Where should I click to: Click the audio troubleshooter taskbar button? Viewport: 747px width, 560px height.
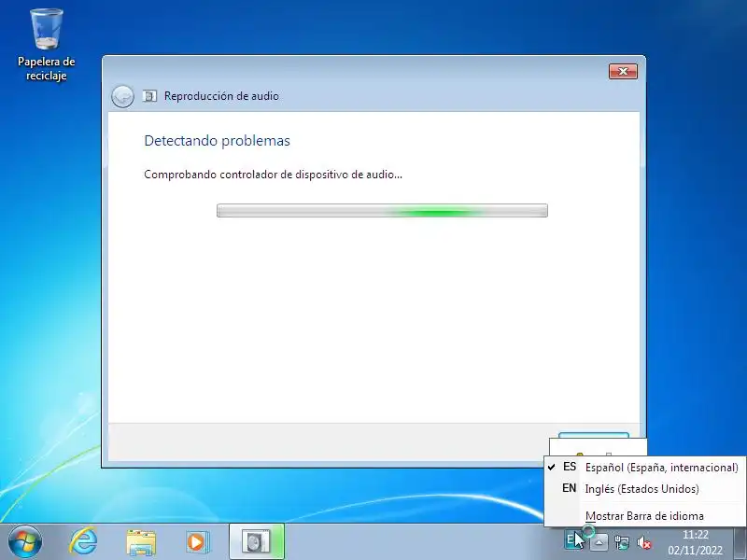[256, 541]
